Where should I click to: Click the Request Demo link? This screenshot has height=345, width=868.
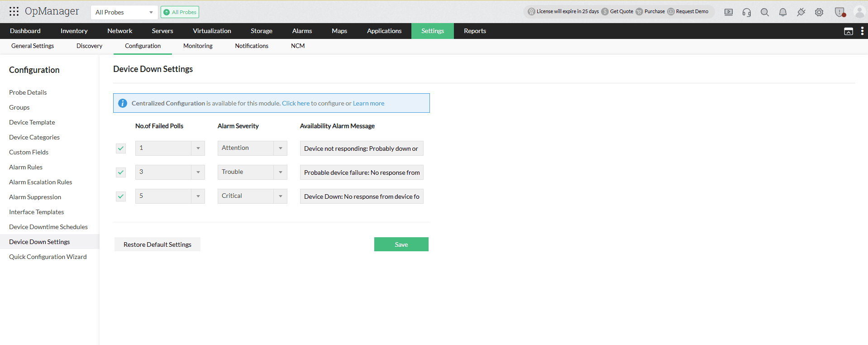[x=692, y=12]
